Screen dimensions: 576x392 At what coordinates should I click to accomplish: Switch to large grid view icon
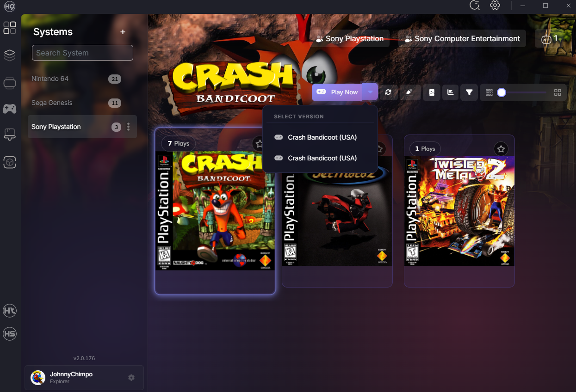tap(557, 92)
